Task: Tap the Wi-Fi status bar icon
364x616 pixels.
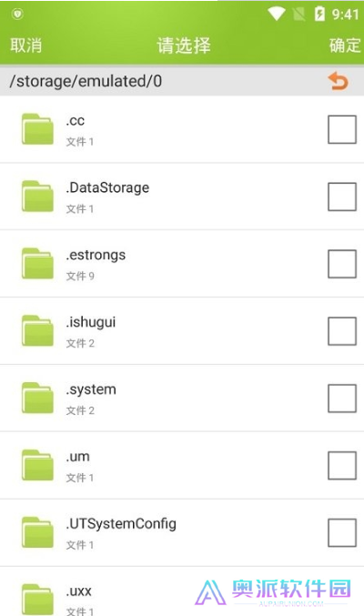Action: pyautogui.click(x=277, y=15)
